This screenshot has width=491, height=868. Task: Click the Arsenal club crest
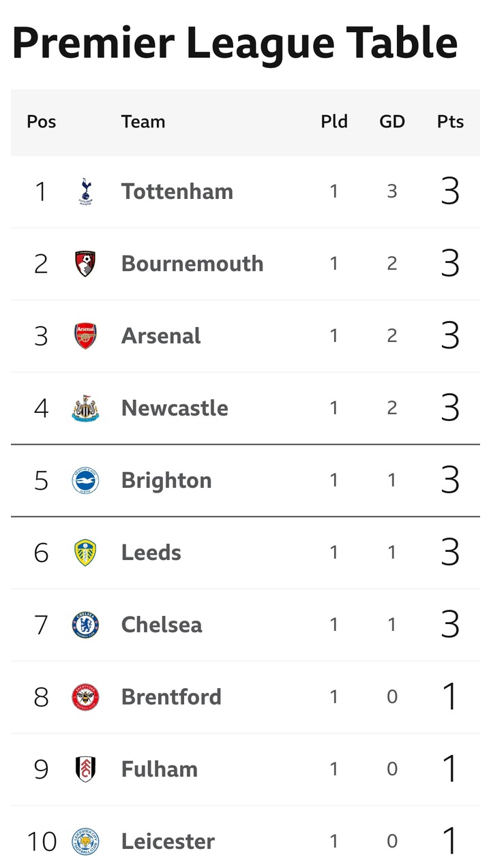point(85,336)
